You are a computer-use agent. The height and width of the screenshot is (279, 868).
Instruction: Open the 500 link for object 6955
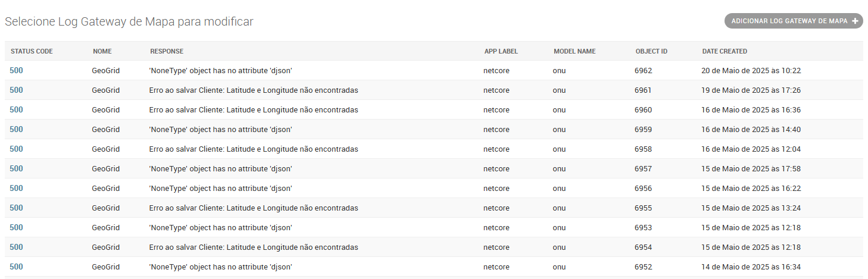[16, 208]
